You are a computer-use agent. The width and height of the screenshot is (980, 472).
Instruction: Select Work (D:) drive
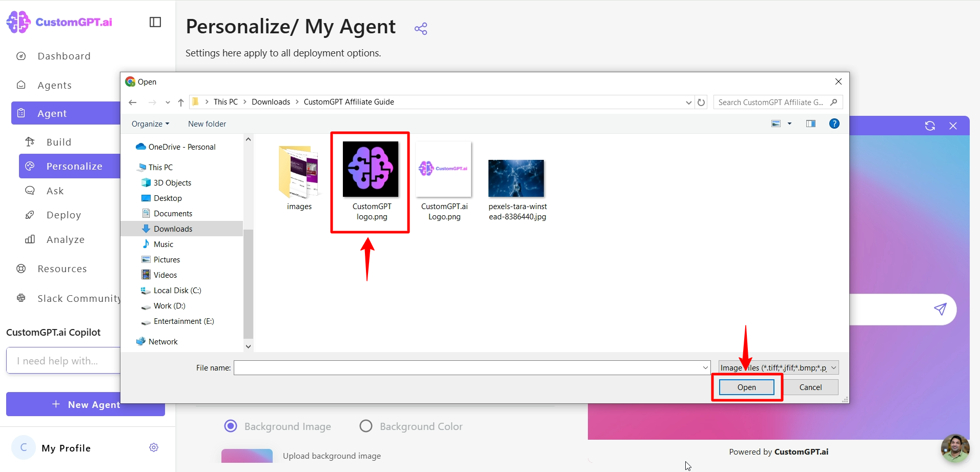164,305
